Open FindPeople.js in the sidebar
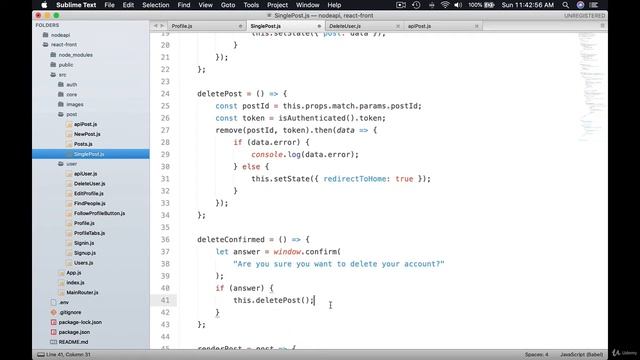Viewport: 640px width, 360px height. pos(89,203)
